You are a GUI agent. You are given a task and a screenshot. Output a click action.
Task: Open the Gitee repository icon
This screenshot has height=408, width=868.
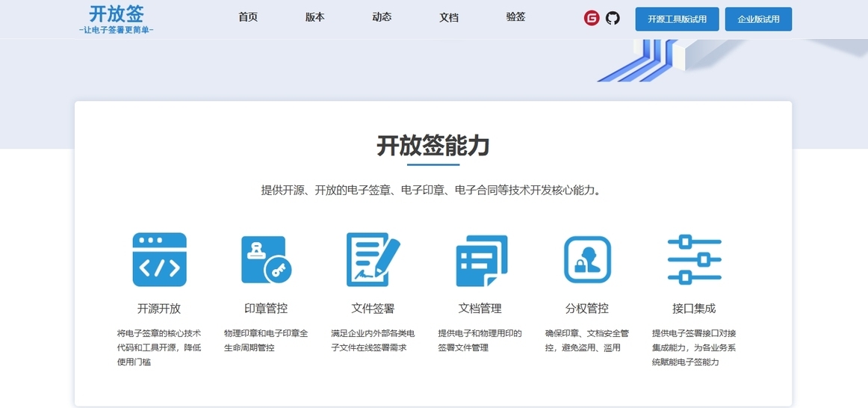click(591, 18)
